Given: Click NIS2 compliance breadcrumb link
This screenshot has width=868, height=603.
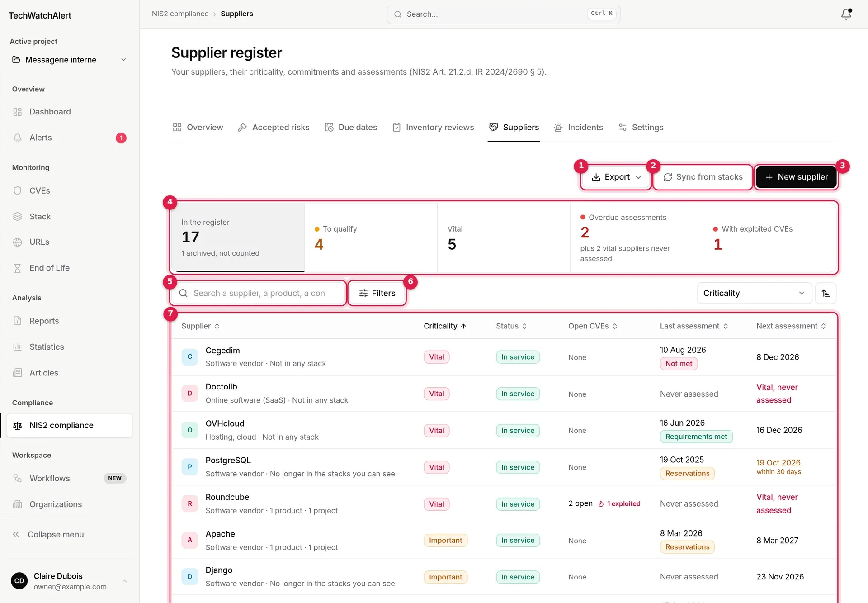Looking at the screenshot, I should 180,14.
